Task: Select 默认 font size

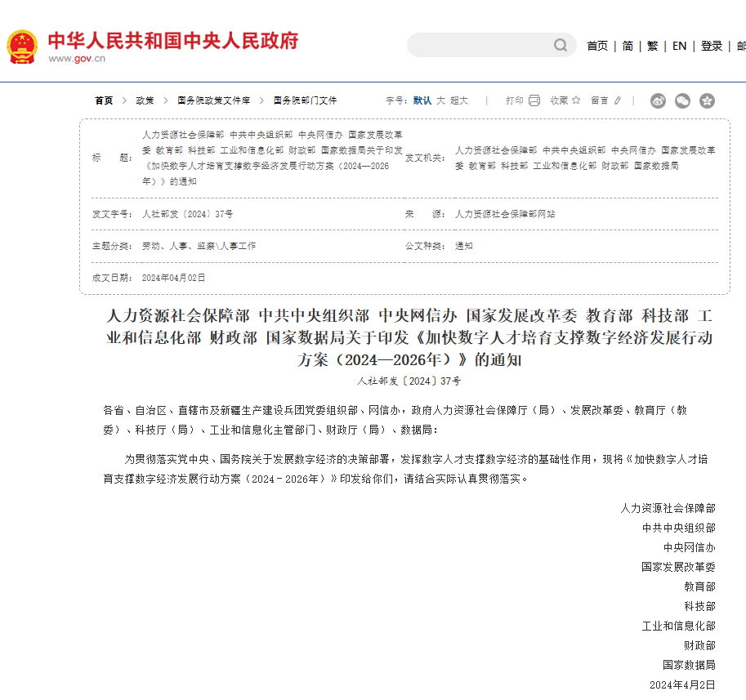Action: tap(422, 100)
